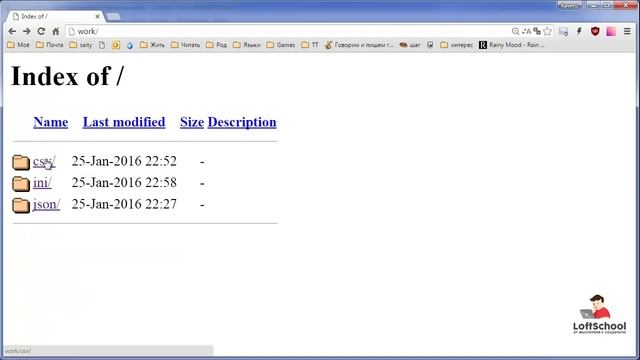Sort listing by Name column

51,122
